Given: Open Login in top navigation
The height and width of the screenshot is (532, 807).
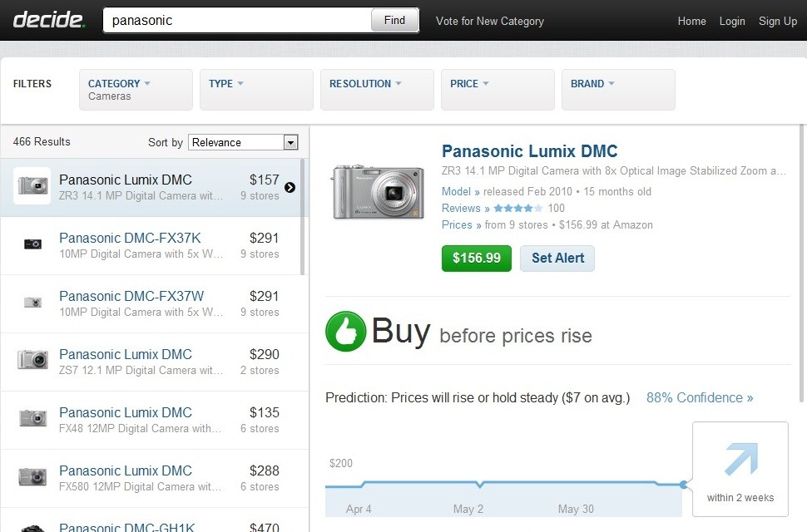Looking at the screenshot, I should coord(732,21).
